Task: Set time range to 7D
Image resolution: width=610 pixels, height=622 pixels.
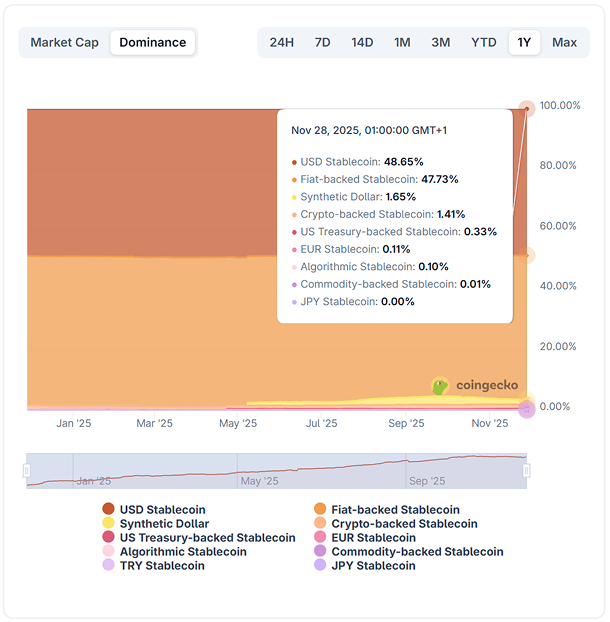Action: [322, 42]
